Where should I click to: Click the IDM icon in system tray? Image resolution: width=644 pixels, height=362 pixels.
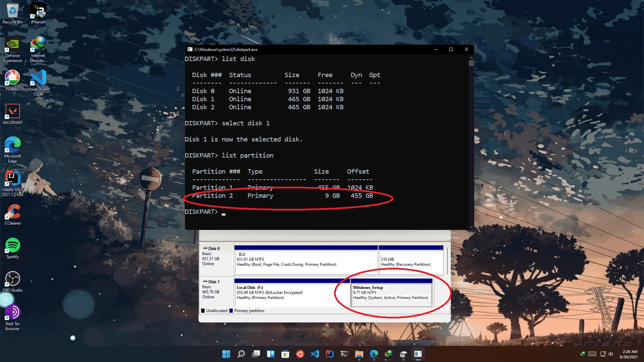pyautogui.click(x=583, y=354)
